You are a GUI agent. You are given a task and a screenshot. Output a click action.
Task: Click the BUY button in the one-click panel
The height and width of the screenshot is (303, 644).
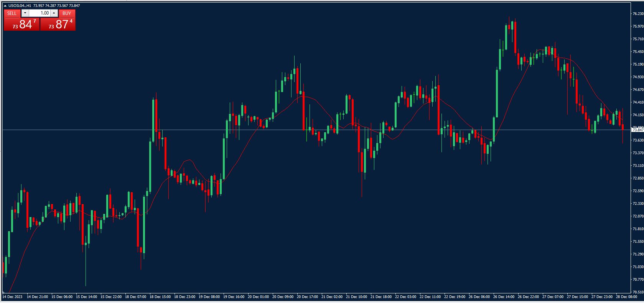(67, 13)
